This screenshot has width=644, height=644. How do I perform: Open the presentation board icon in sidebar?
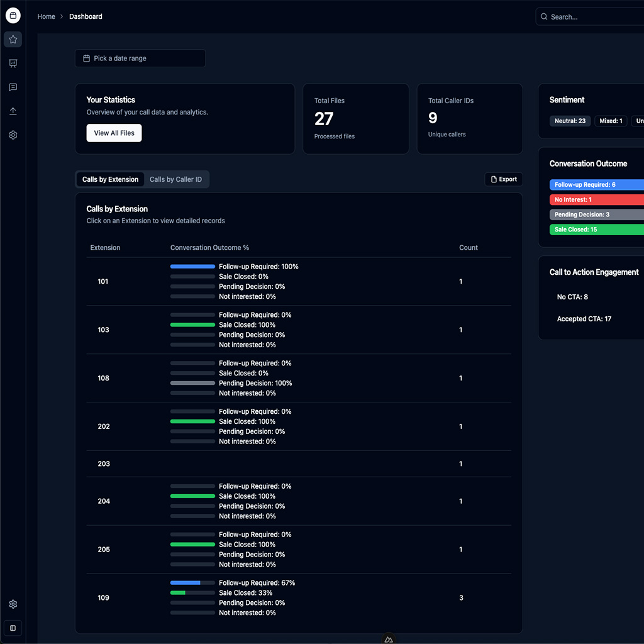click(13, 63)
